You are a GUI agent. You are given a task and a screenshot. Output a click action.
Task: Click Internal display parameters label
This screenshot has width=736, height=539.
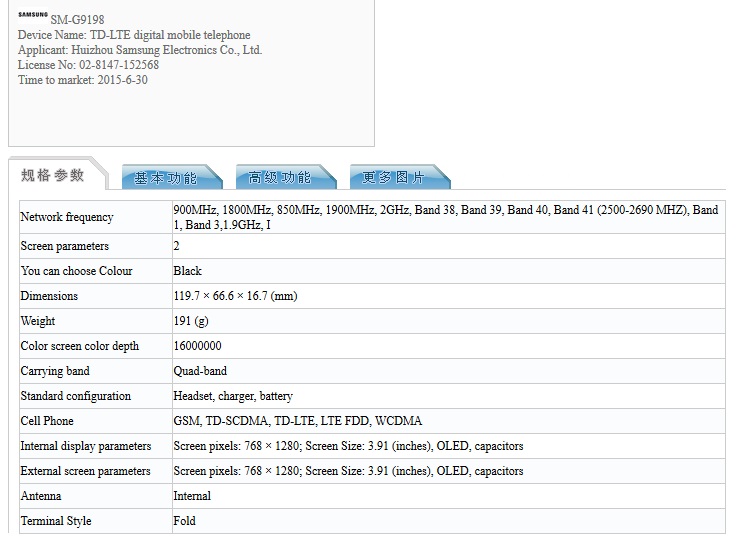pyautogui.click(x=85, y=446)
